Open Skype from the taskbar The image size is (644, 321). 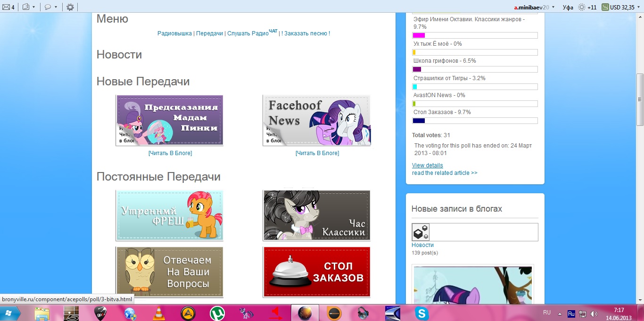(422, 313)
